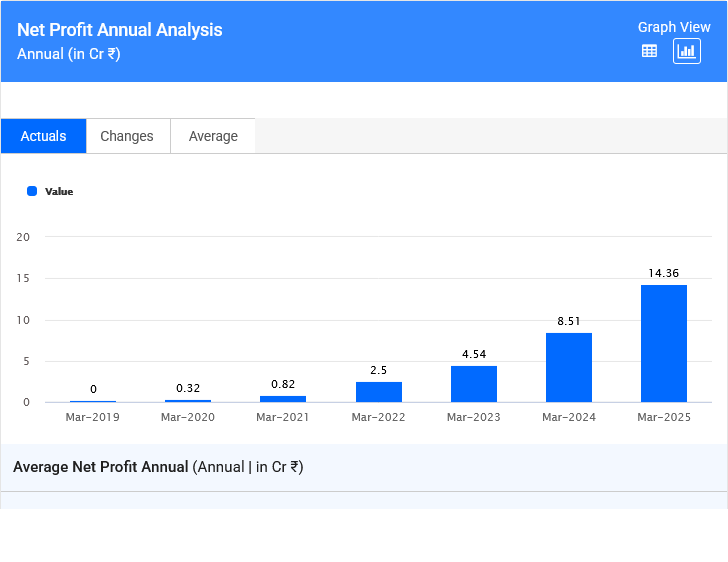Pick the Mar-2022 bar
728x562 pixels.
[378, 392]
